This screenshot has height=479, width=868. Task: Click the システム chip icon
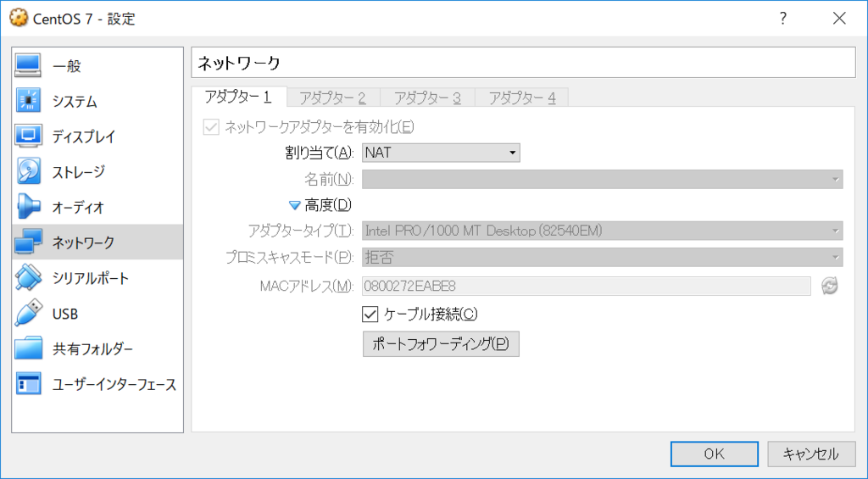[x=28, y=101]
